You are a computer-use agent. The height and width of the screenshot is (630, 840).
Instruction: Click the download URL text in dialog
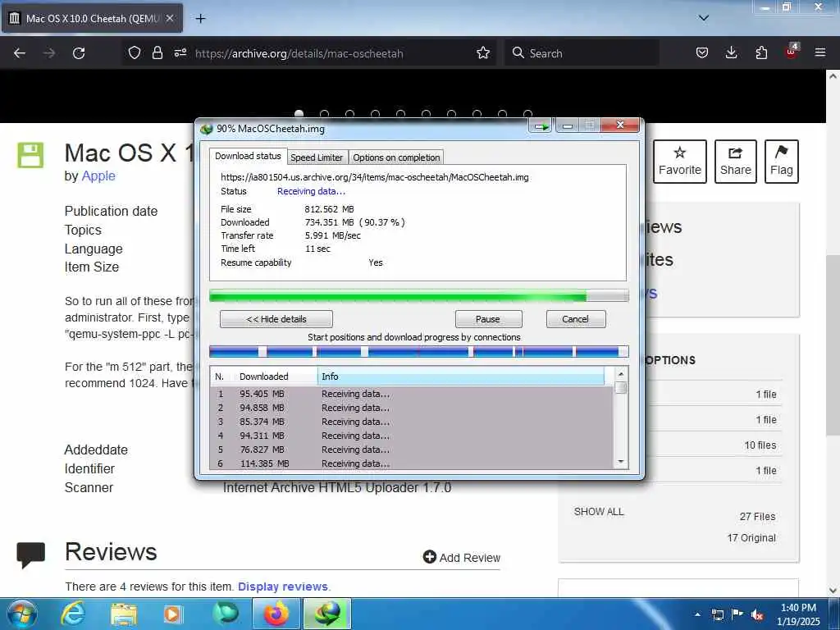coord(374,177)
